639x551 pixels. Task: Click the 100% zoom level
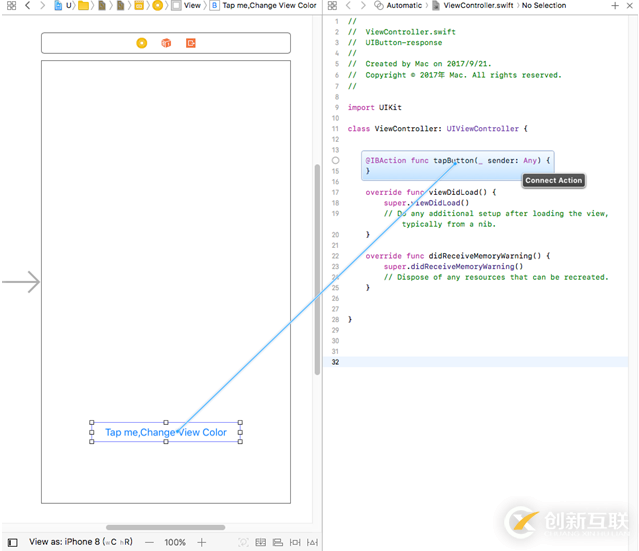(175, 542)
